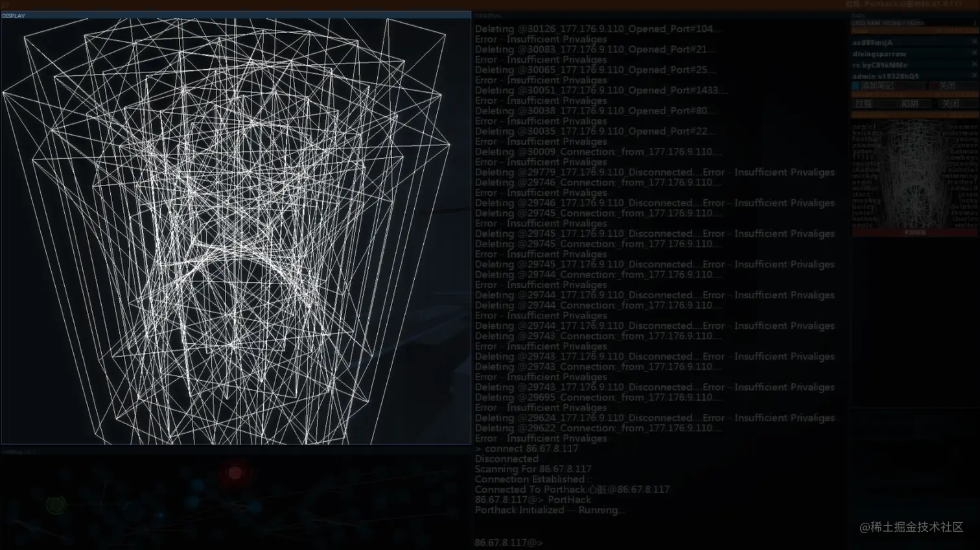Click the 'Deleting @30035' Opened_Port#22 line
The image size is (980, 550).
click(x=596, y=131)
